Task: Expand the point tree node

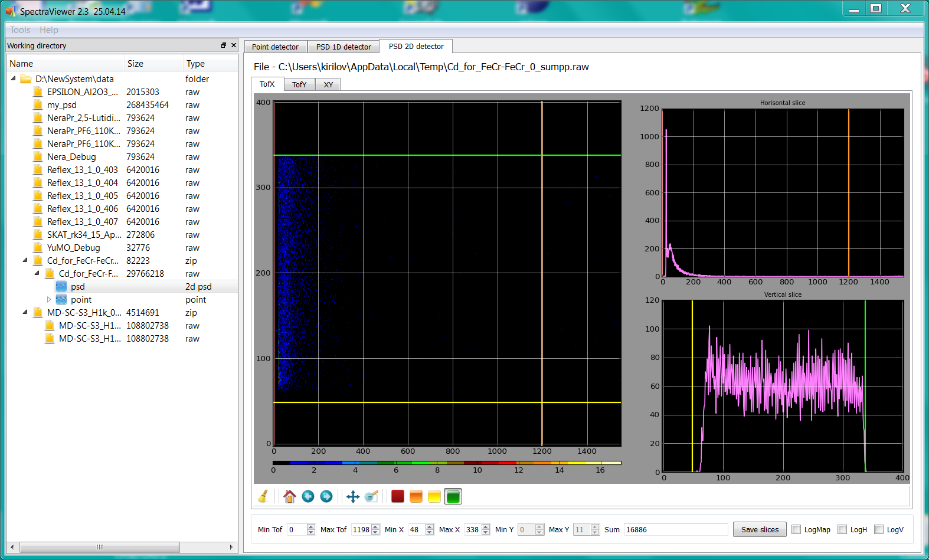Action: tap(49, 300)
